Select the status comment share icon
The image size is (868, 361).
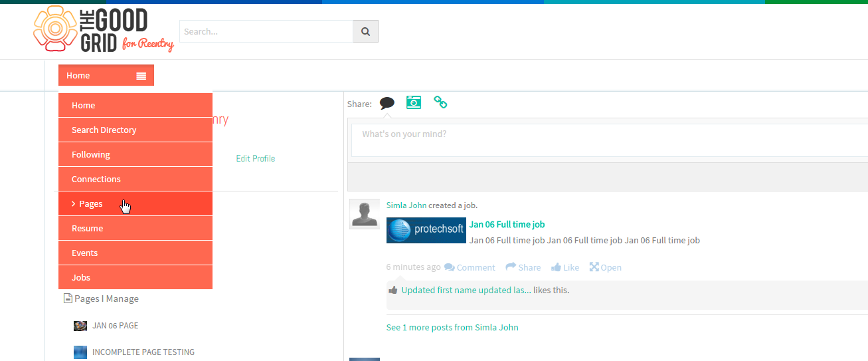pos(387,103)
